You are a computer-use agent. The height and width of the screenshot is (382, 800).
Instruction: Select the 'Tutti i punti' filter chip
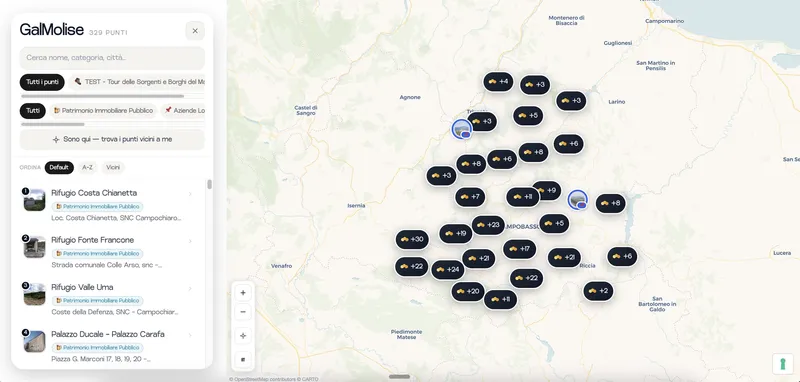42,82
